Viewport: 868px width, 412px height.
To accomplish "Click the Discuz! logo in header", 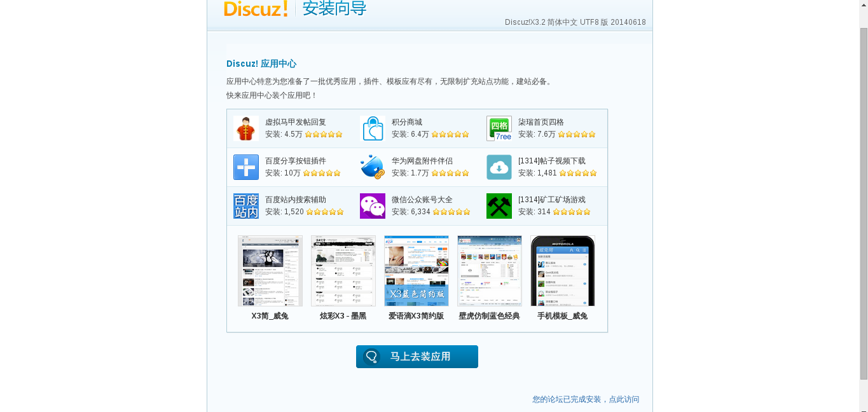I will click(x=256, y=8).
